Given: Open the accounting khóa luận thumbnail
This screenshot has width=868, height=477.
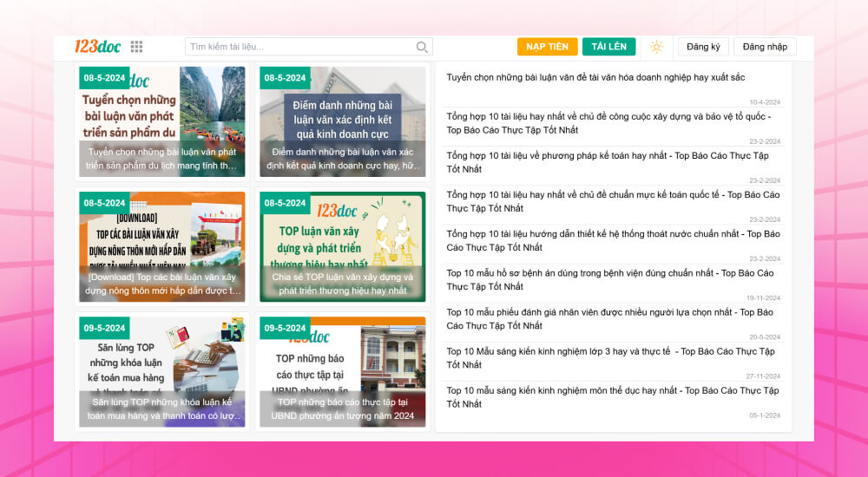Looking at the screenshot, I should tap(161, 371).
